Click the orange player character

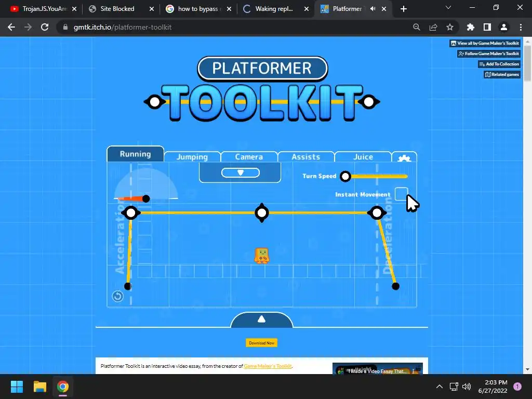[x=262, y=256]
